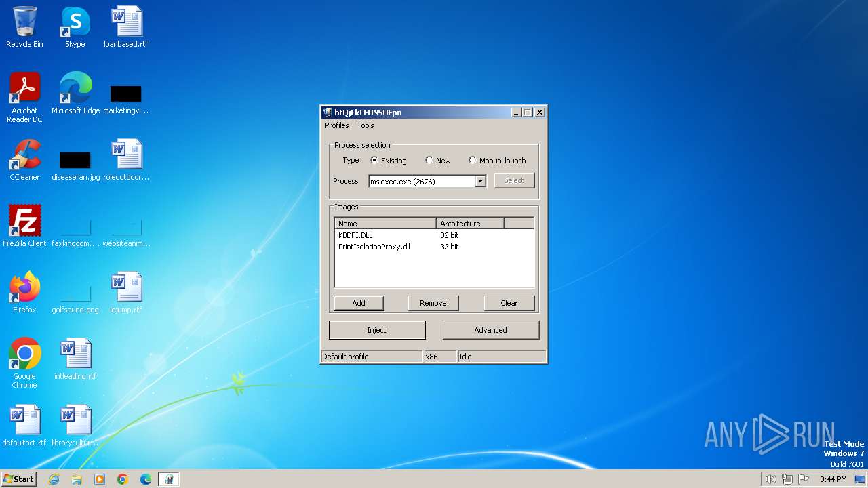The height and width of the screenshot is (488, 868).
Task: Select the Manual launch option
Action: click(497, 161)
